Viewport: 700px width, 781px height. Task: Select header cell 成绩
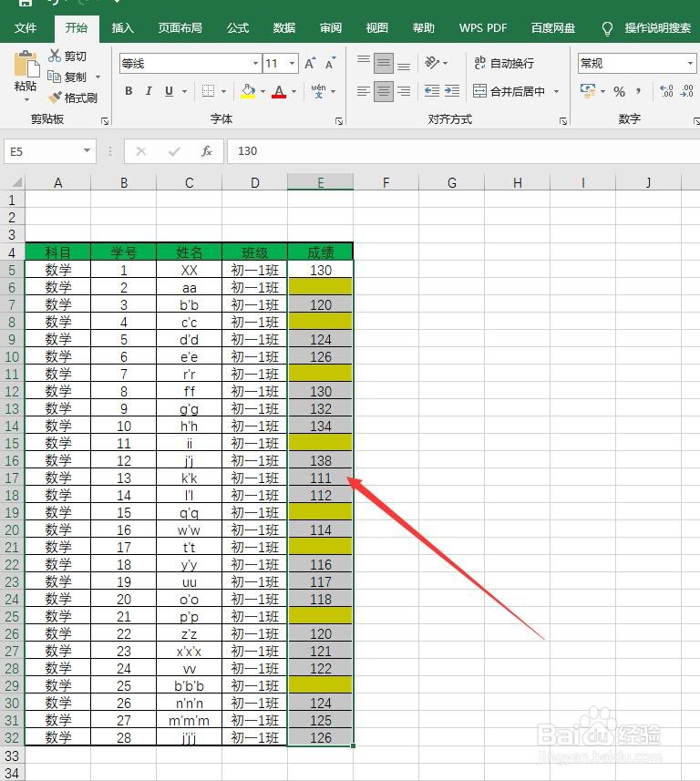pyautogui.click(x=320, y=252)
